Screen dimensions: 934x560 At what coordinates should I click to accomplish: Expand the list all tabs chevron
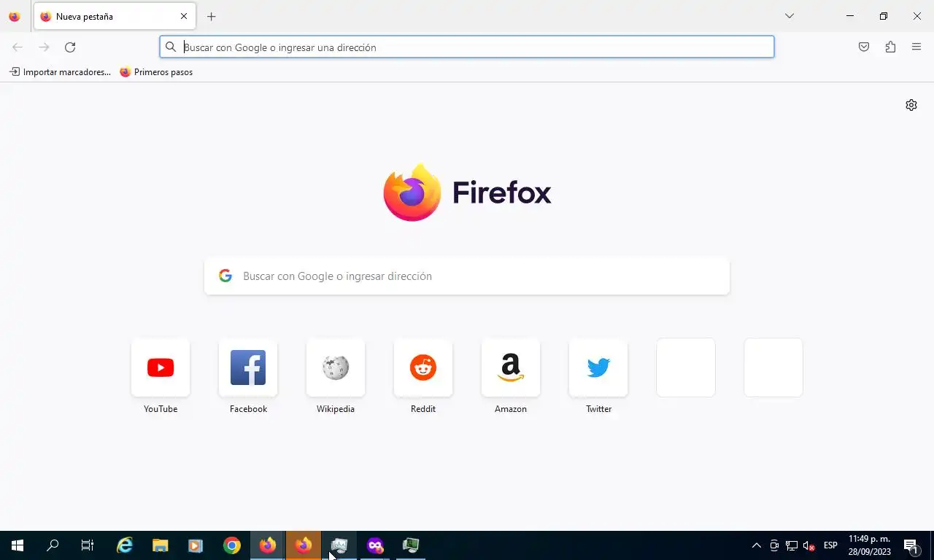click(x=789, y=16)
